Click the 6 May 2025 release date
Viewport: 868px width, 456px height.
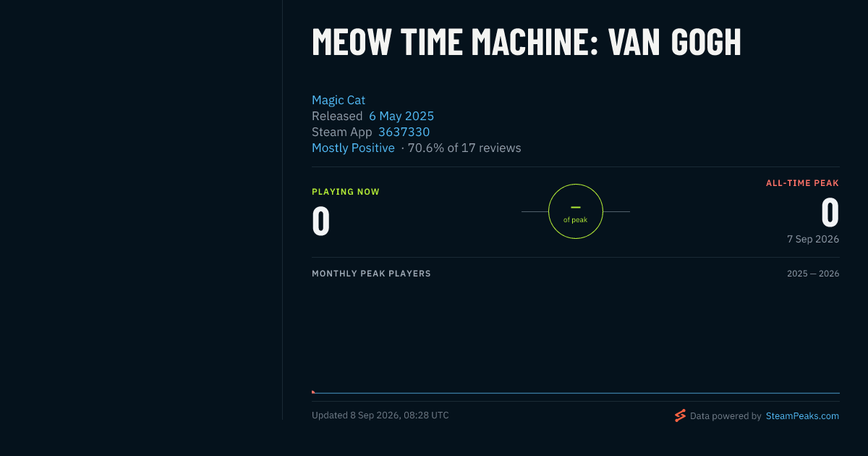coord(401,116)
